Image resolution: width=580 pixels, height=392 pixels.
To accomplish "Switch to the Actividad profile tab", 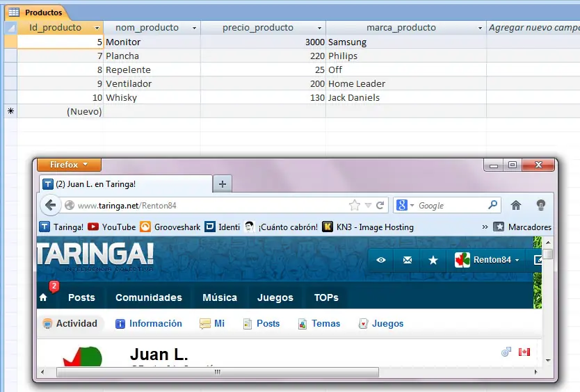I will tap(70, 324).
